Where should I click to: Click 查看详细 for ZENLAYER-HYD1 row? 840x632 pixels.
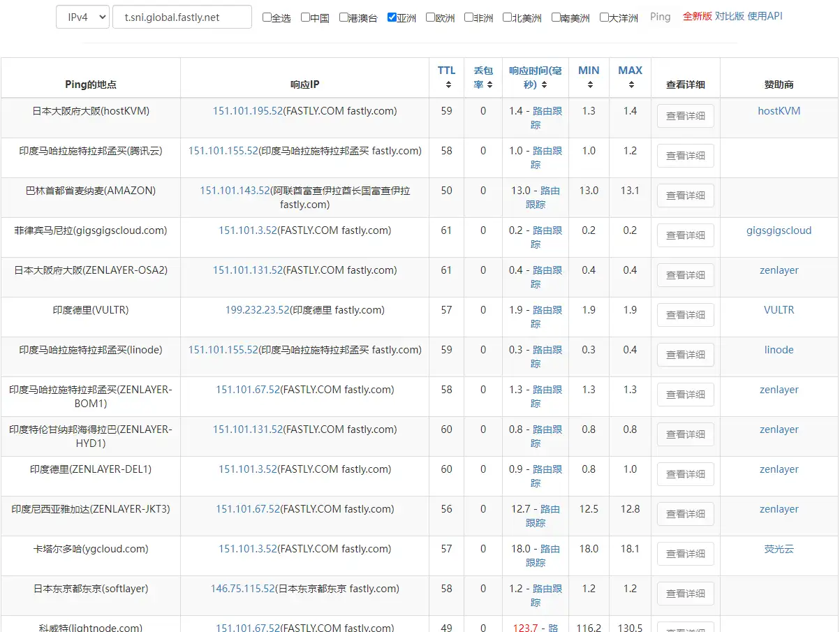(x=685, y=434)
